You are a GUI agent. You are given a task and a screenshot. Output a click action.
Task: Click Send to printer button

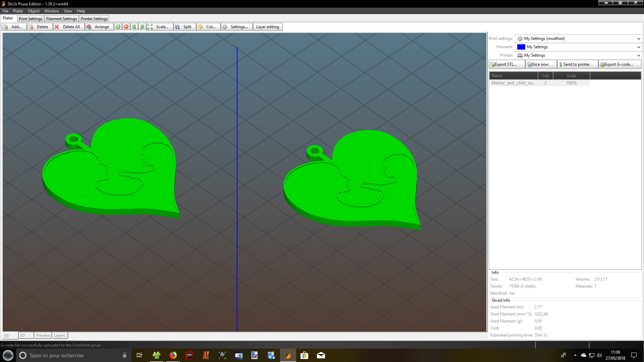(x=578, y=64)
